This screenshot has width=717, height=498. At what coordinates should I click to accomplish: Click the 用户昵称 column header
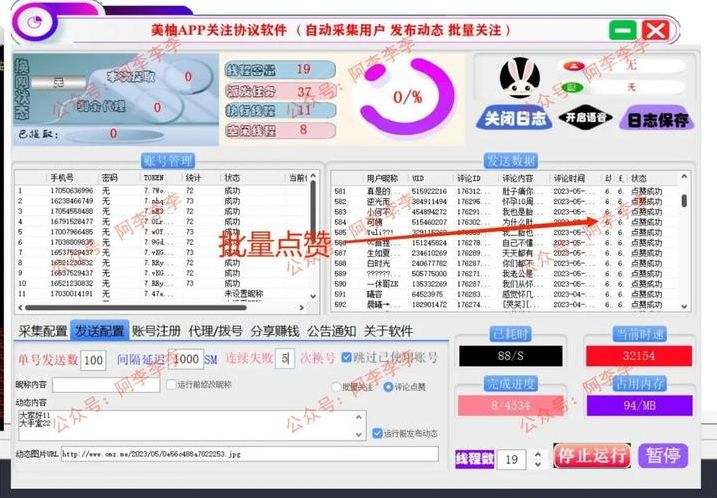(x=382, y=178)
